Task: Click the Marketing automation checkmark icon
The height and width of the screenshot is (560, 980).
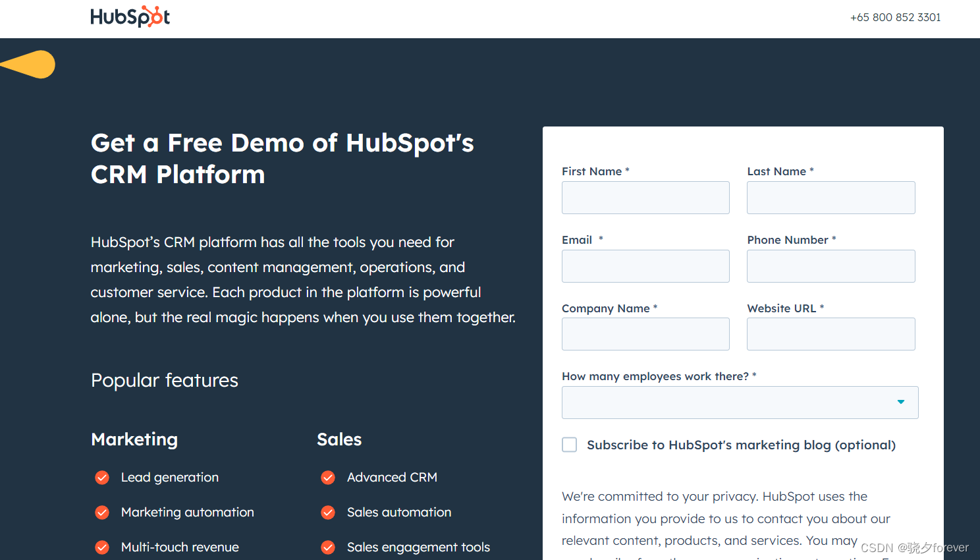Action: (x=102, y=513)
